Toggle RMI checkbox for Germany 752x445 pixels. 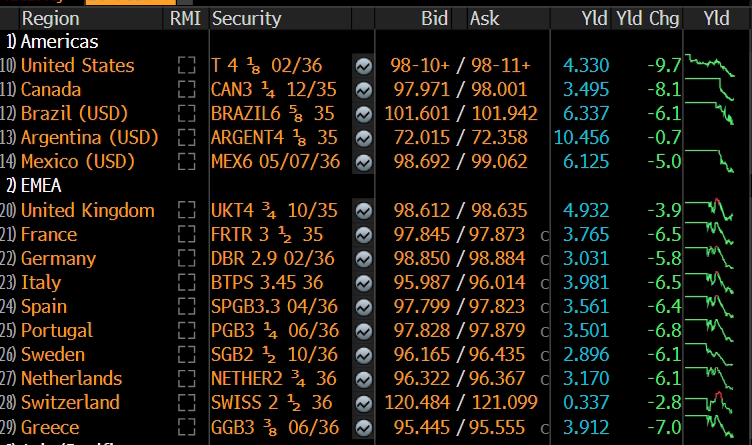click(186, 258)
